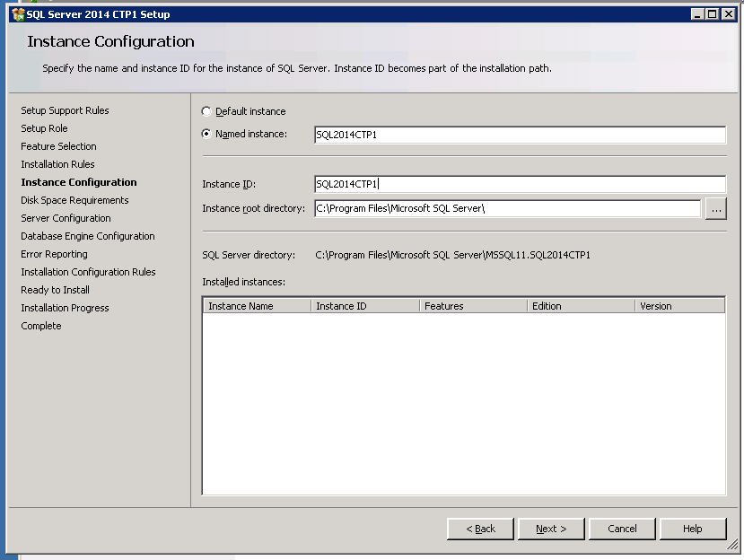The height and width of the screenshot is (560, 744).
Task: Open Help for instance configuration
Action: (x=692, y=529)
